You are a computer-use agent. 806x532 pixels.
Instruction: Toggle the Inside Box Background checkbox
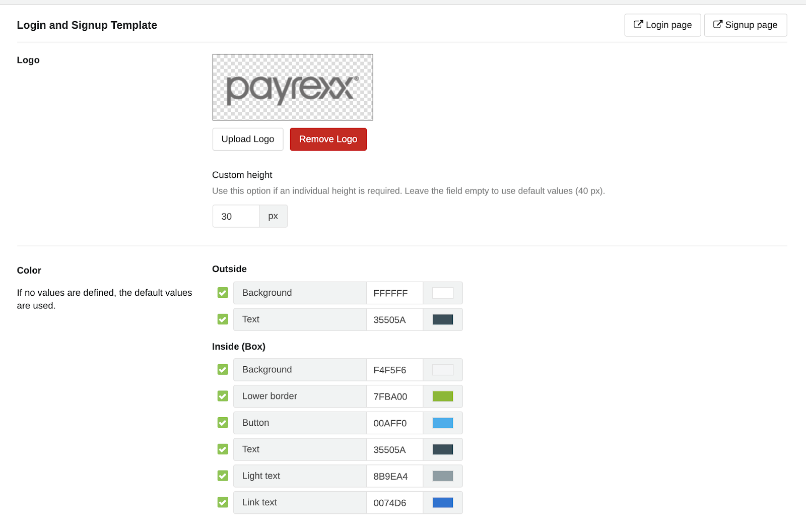[223, 370]
